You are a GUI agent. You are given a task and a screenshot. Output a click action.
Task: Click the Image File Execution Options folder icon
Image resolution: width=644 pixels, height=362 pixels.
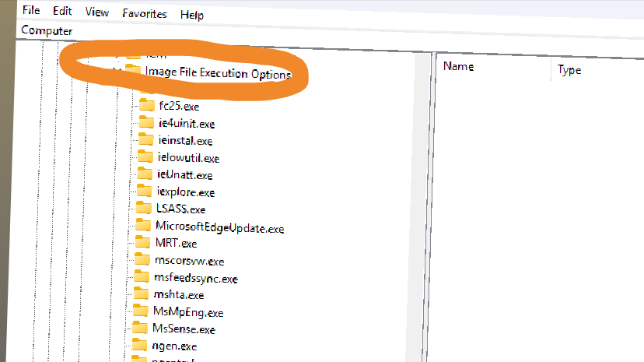pos(133,69)
